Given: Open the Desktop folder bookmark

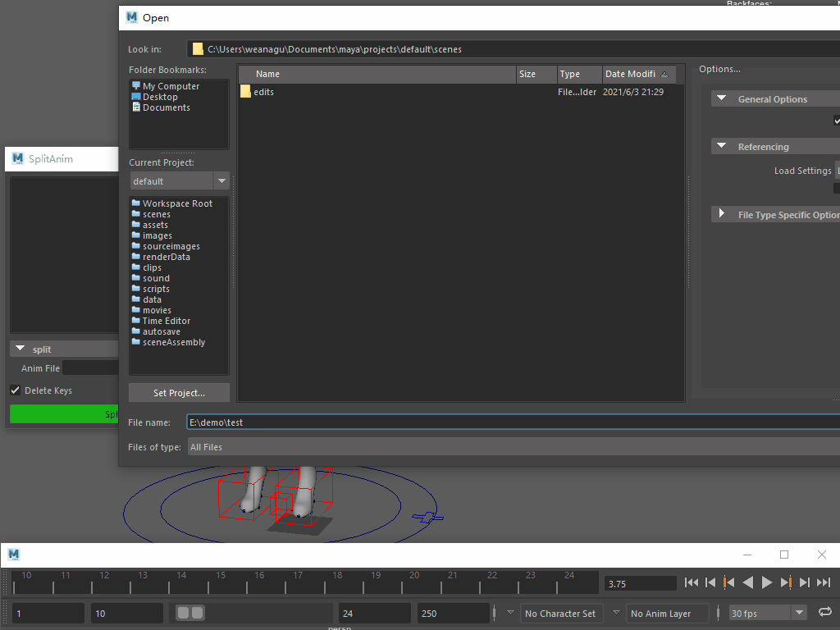Looking at the screenshot, I should (x=159, y=97).
